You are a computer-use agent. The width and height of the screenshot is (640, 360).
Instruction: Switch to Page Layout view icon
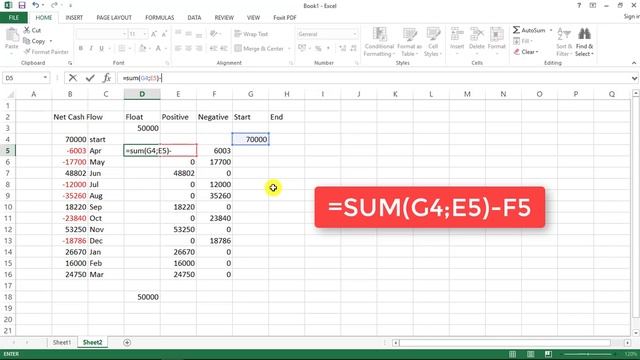(x=530, y=354)
